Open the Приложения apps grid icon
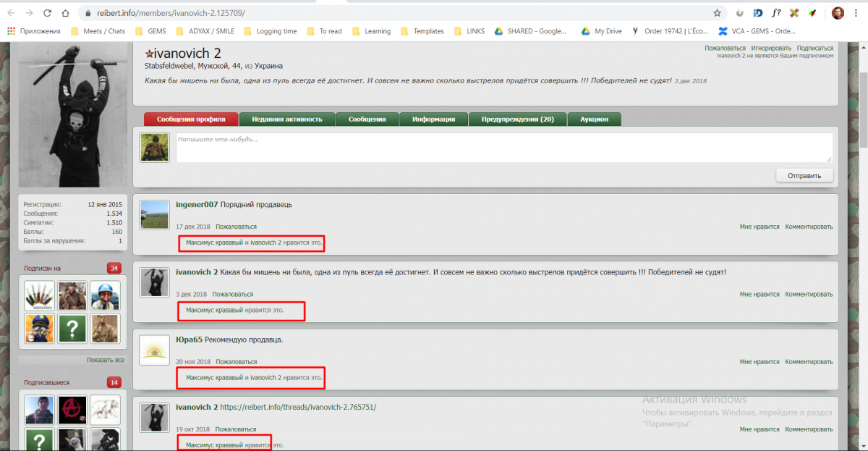Screen dimensions: 868x451 [11, 31]
